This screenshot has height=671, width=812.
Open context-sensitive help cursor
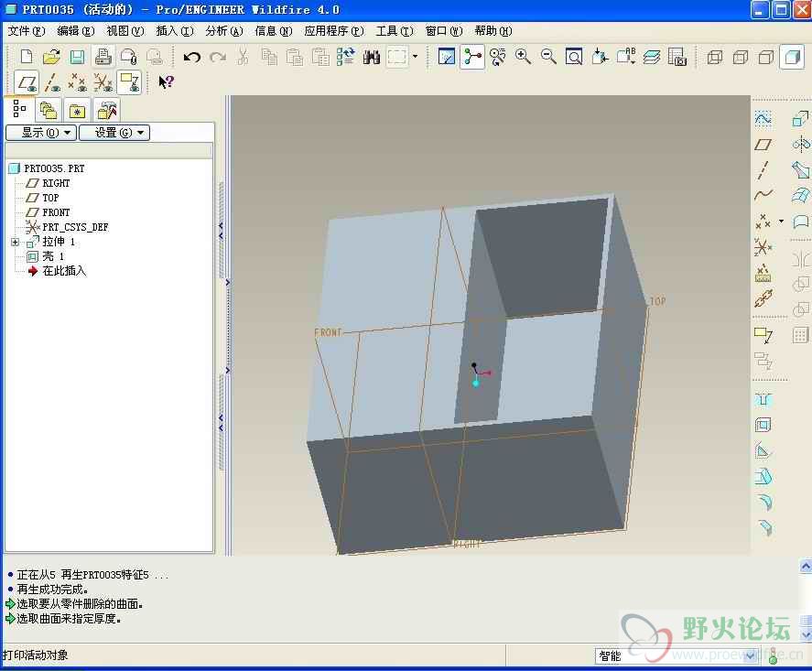pyautogui.click(x=166, y=81)
